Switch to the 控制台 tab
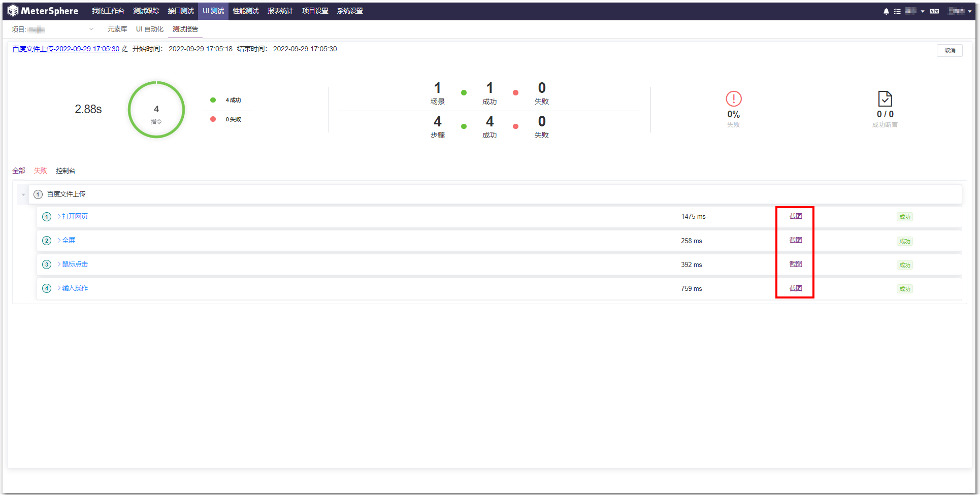The width and height of the screenshot is (980, 498). tap(66, 171)
